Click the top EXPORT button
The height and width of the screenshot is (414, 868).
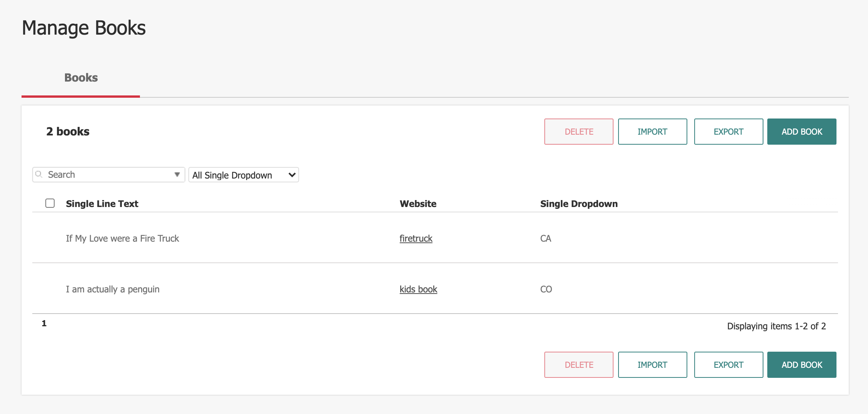coord(728,132)
